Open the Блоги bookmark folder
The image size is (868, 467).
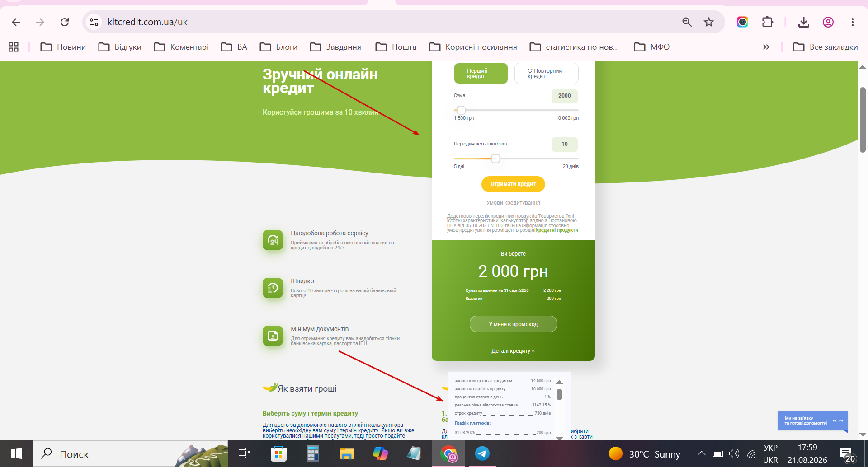278,47
